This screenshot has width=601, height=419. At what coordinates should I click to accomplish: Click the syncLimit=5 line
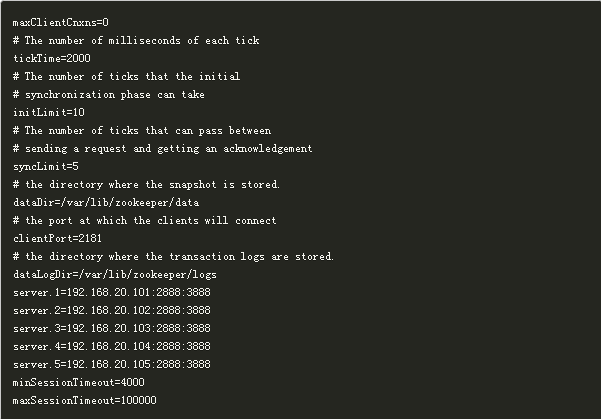coord(46,166)
